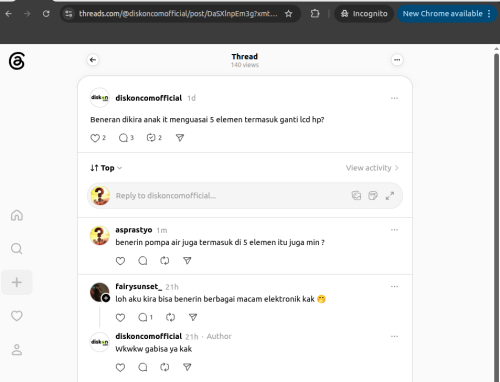The height and width of the screenshot is (382, 500).
Task: View replies to fairysunset_'s comment
Action: (145, 317)
